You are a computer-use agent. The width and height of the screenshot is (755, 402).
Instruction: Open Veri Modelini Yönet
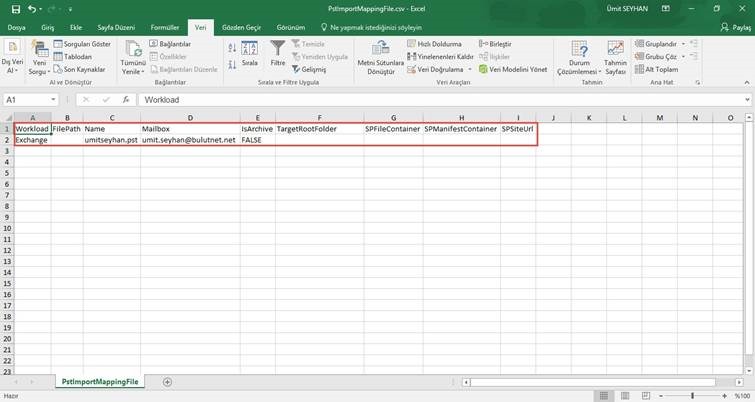[x=513, y=69]
